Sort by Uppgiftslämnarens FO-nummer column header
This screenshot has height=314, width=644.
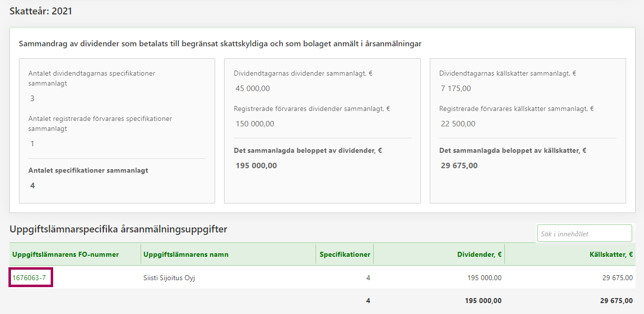[x=66, y=254]
